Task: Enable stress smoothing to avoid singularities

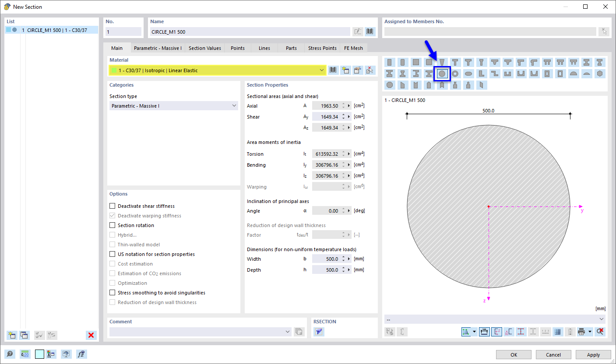Action: [112, 292]
